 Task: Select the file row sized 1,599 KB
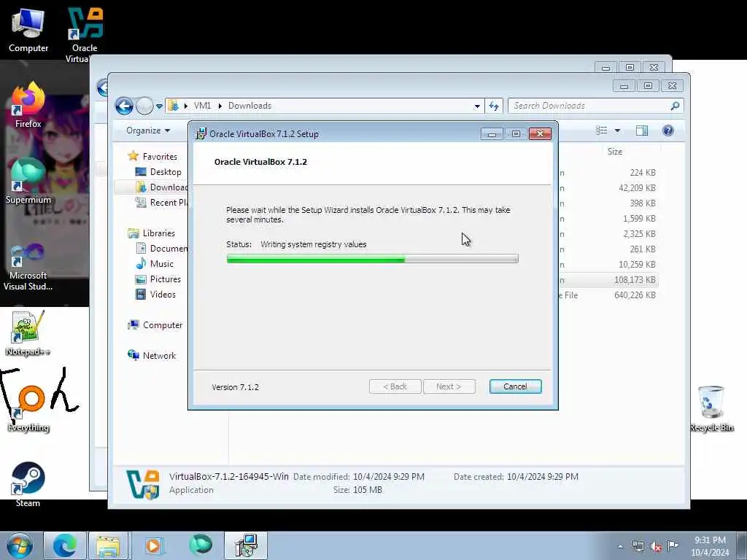pyautogui.click(x=608, y=219)
